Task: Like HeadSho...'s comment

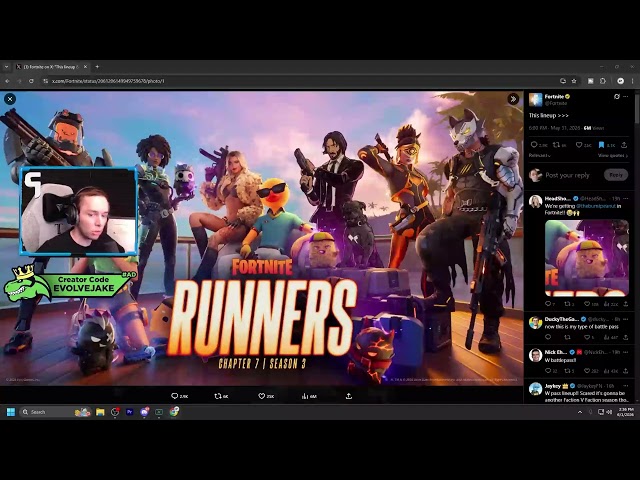Action: point(587,304)
